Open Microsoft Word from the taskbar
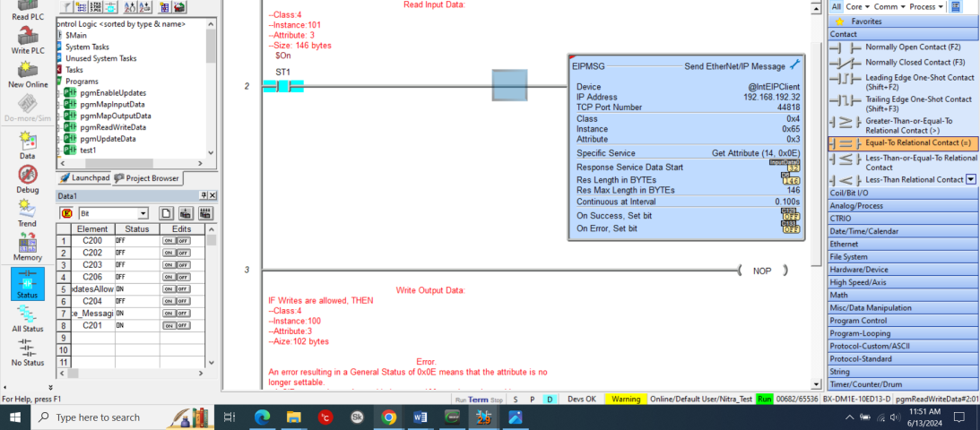The width and height of the screenshot is (980, 430). (x=420, y=417)
